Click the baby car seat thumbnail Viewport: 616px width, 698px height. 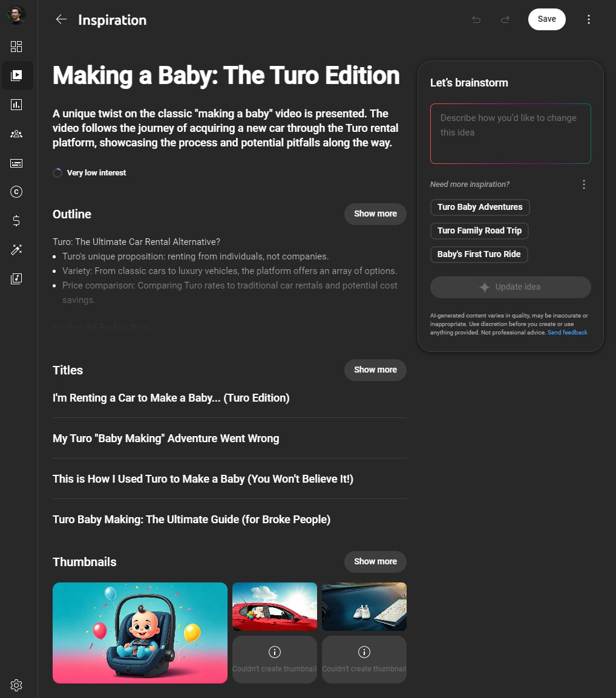140,633
